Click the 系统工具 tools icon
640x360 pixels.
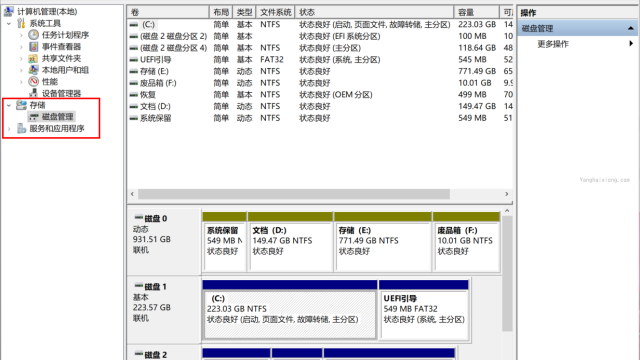(x=21, y=23)
